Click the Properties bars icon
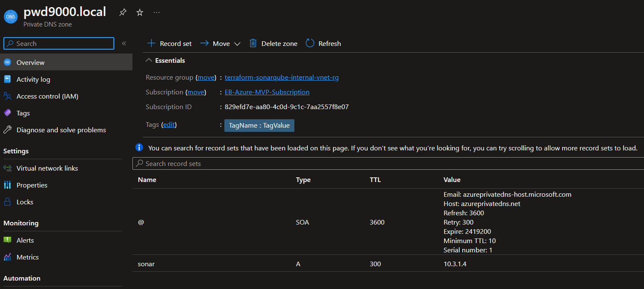Screen dimensions: 644x289 (7, 185)
